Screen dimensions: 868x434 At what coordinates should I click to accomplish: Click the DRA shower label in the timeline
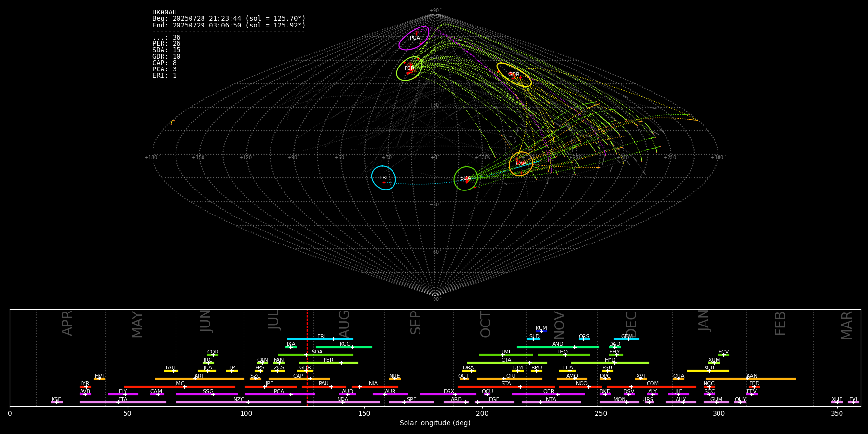tap(468, 368)
